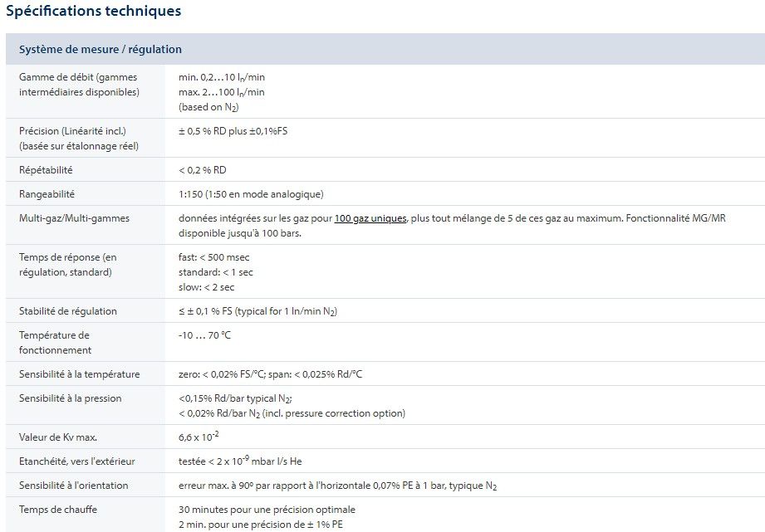Screen dimensions: 765x532
Task: Open the "100 gaz uniques" link
Action: pos(370,217)
